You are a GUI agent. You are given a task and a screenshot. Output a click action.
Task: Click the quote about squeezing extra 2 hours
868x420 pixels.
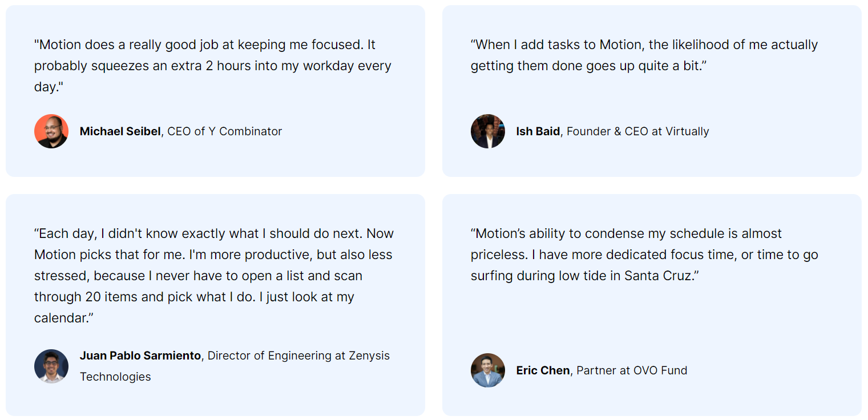click(213, 66)
